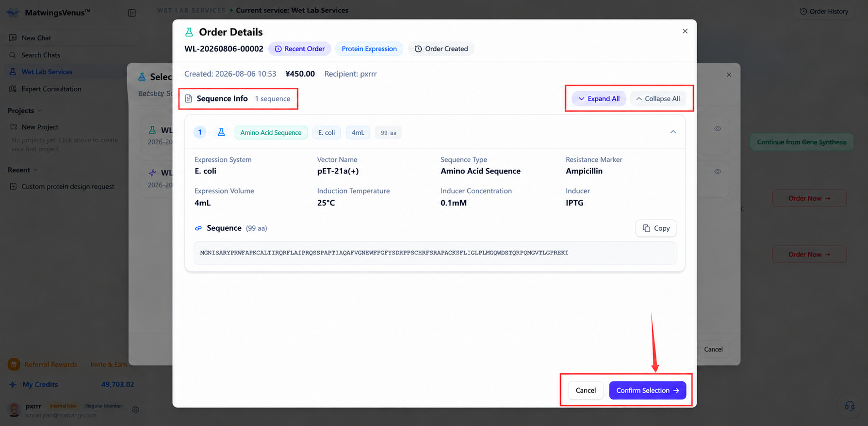Open account settings gear icon
Image resolution: width=868 pixels, height=426 pixels.
tap(135, 410)
